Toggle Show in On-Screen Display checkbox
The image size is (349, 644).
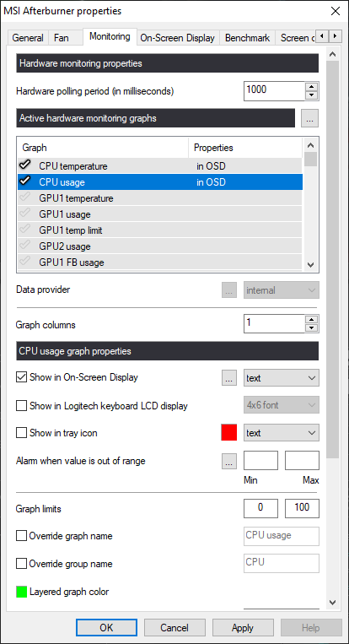tap(21, 377)
